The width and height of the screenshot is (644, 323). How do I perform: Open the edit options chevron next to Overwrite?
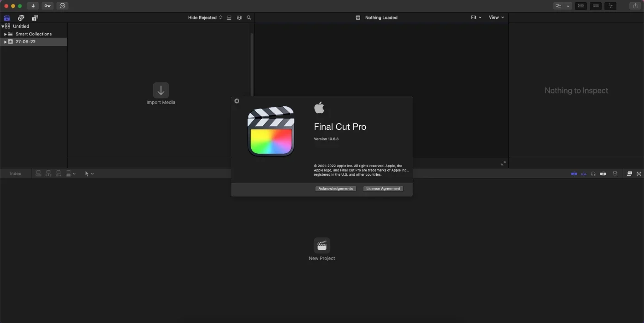click(75, 174)
